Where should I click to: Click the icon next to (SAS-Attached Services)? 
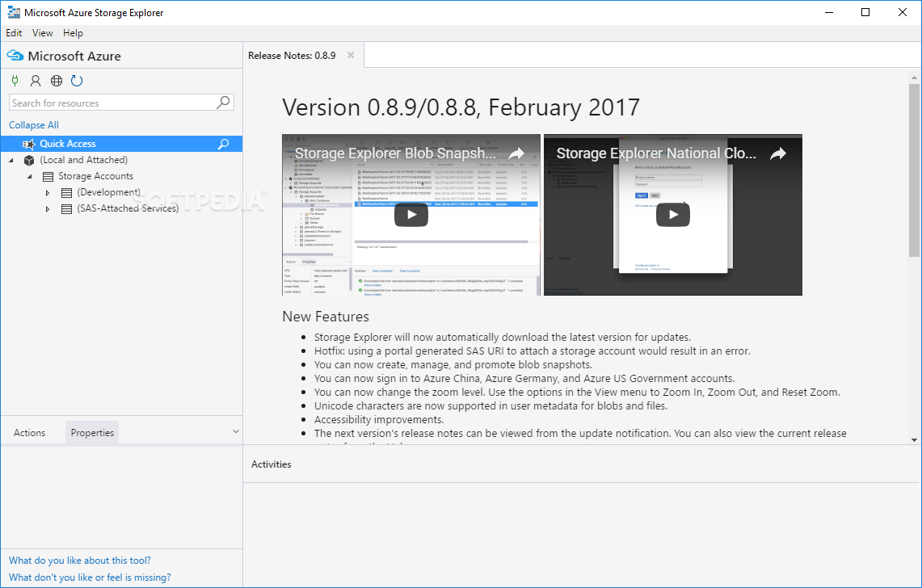66,208
